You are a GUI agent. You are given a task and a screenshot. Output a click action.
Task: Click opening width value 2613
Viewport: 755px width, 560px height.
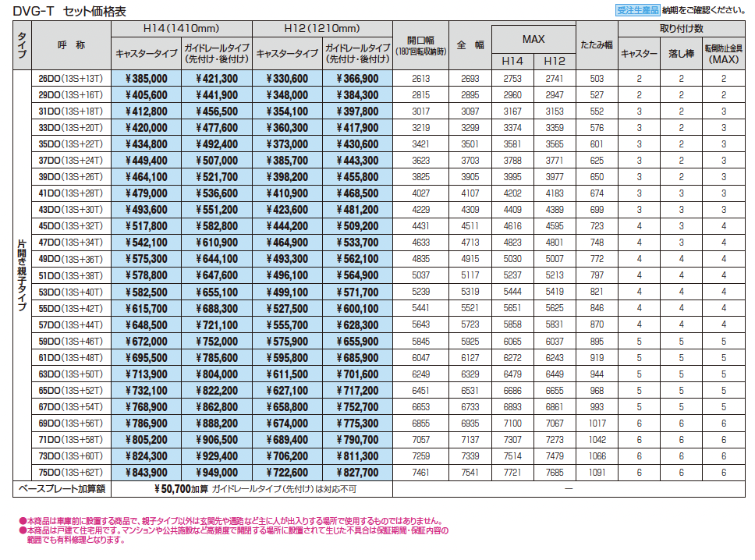[x=421, y=79]
